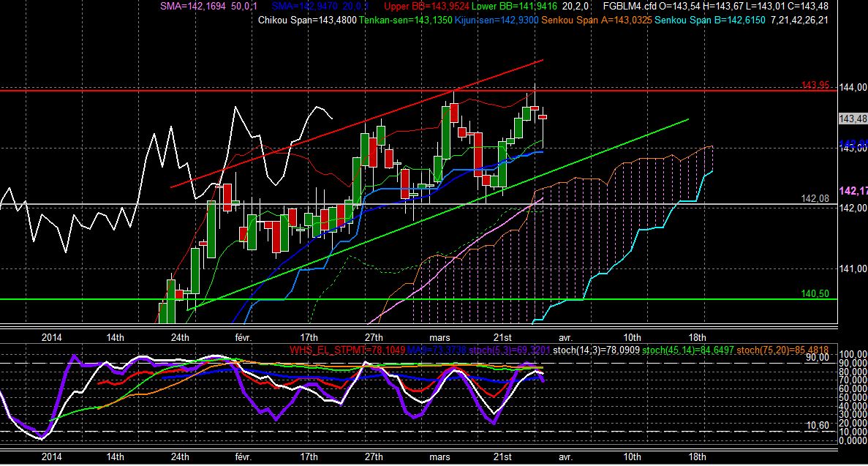The width and height of the screenshot is (868, 466).
Task: Click the current price tag 143,48
Action: pos(853,119)
